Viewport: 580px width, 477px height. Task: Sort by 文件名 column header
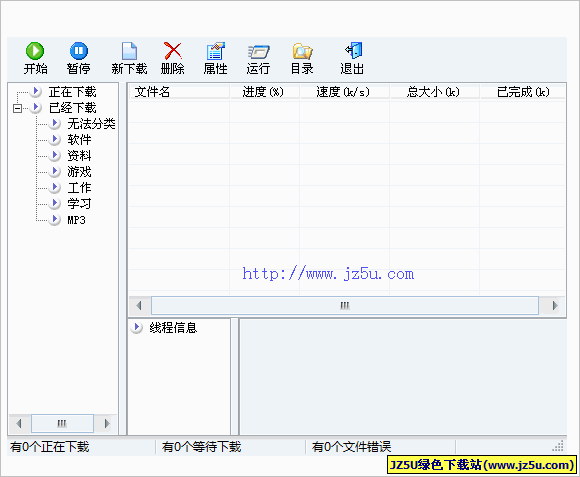[x=179, y=92]
